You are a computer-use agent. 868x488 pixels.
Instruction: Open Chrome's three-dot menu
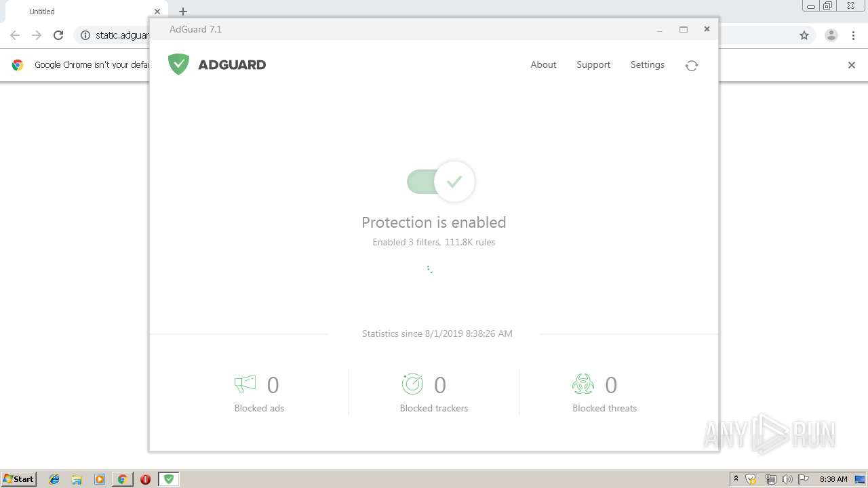(x=853, y=35)
